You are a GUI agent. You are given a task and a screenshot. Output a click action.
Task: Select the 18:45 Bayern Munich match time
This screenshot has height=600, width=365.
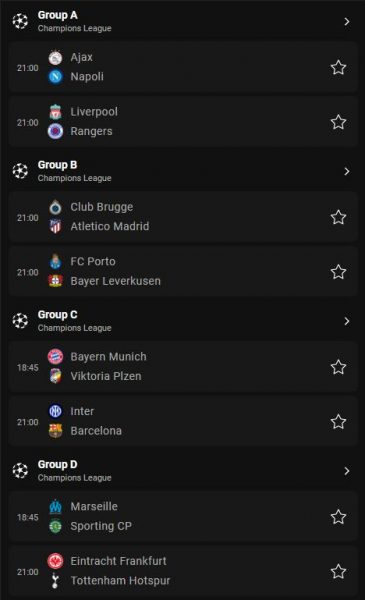click(x=28, y=367)
